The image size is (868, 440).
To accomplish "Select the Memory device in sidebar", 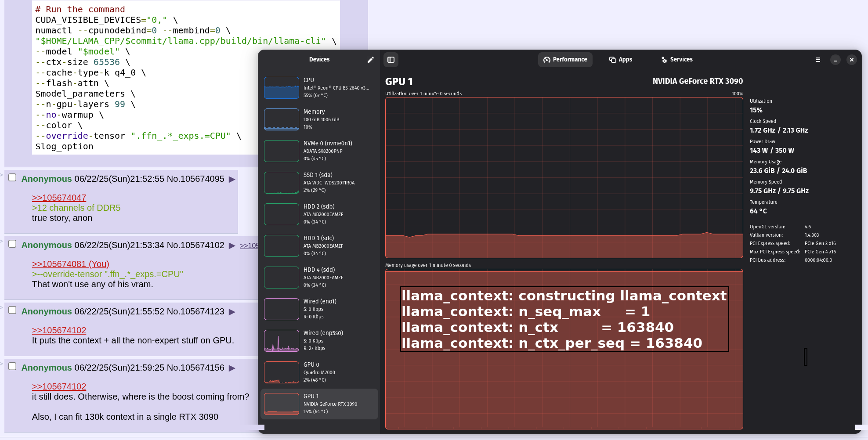I will [319, 119].
